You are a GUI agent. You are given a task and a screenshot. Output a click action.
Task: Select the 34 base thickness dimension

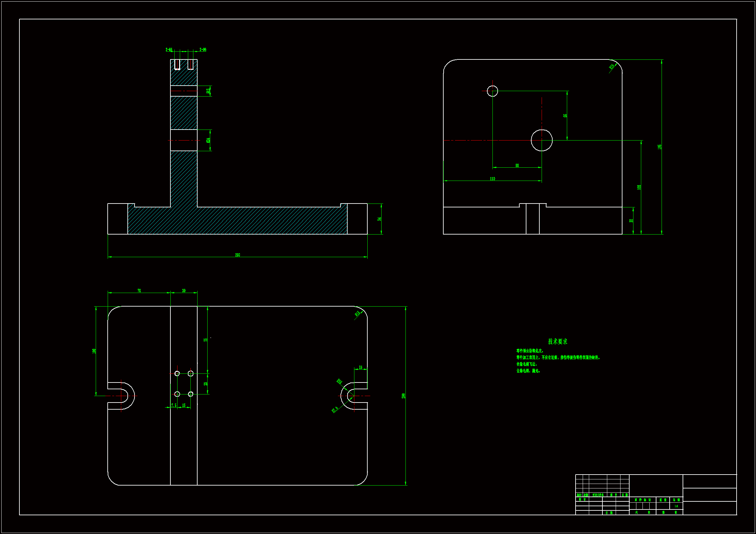[x=379, y=219]
